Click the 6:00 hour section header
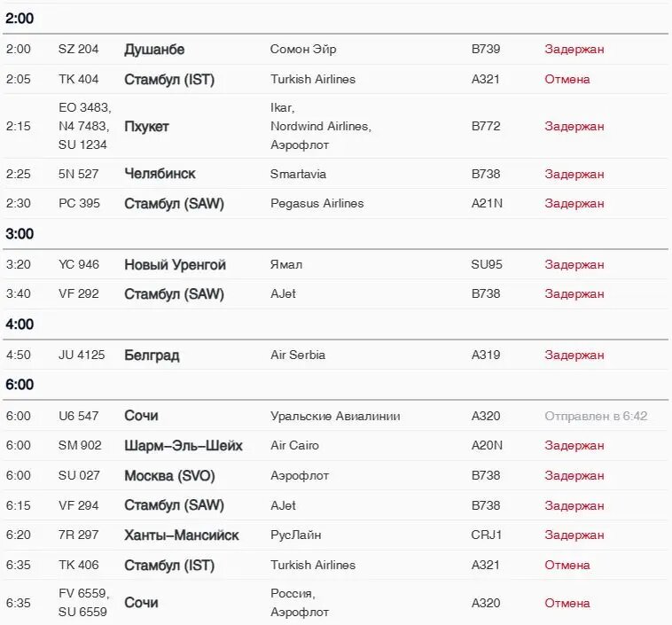 pos(20,385)
